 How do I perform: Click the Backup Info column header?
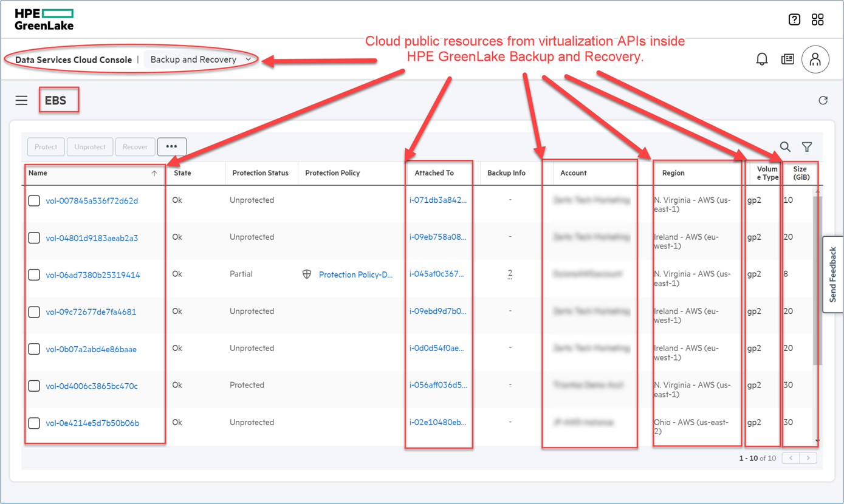tap(506, 173)
